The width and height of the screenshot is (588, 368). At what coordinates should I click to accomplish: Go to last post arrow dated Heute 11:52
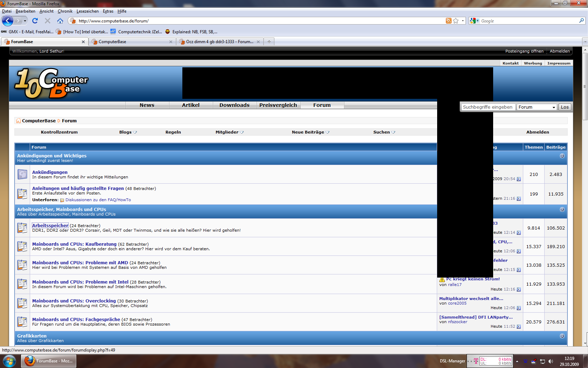(519, 327)
